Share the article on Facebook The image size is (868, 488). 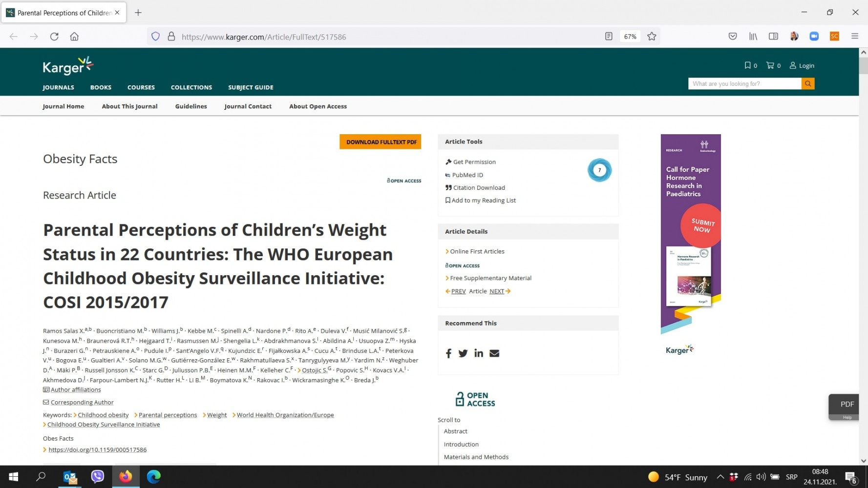click(448, 353)
